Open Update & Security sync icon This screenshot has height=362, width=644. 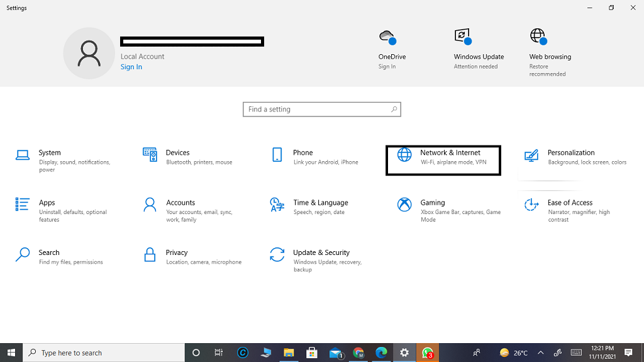coord(277,254)
